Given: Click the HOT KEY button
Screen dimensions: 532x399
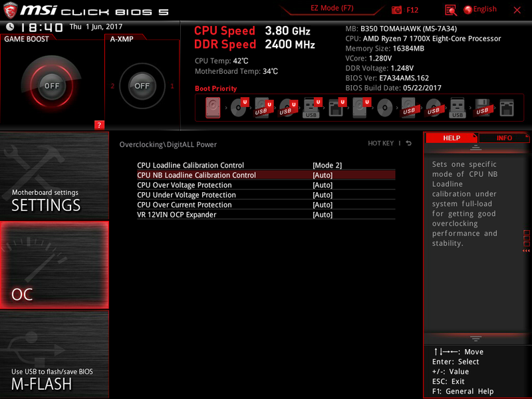Looking at the screenshot, I should pyautogui.click(x=380, y=143).
